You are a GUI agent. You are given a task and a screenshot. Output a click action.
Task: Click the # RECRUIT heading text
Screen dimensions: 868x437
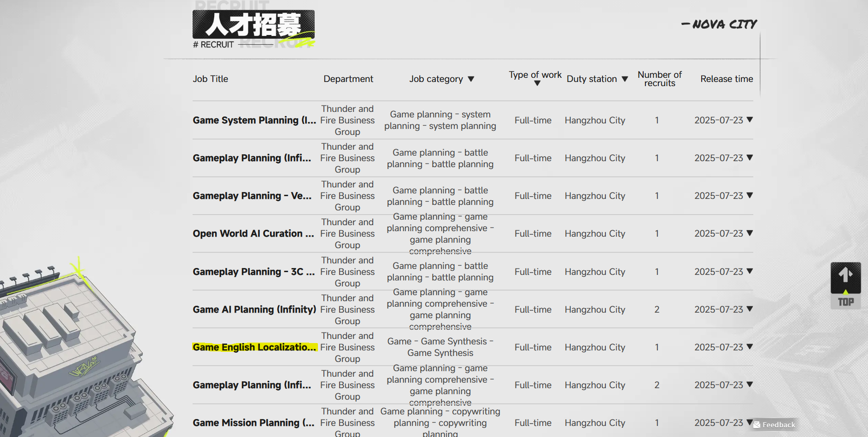click(x=213, y=45)
